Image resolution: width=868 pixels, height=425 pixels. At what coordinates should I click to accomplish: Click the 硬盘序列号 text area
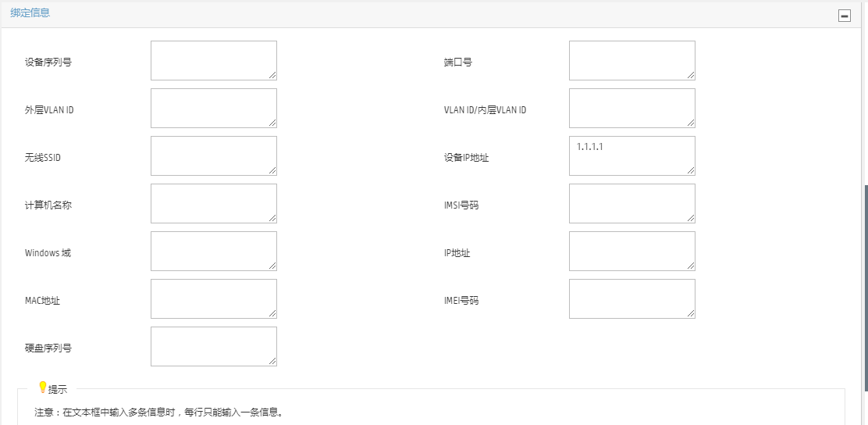213,346
